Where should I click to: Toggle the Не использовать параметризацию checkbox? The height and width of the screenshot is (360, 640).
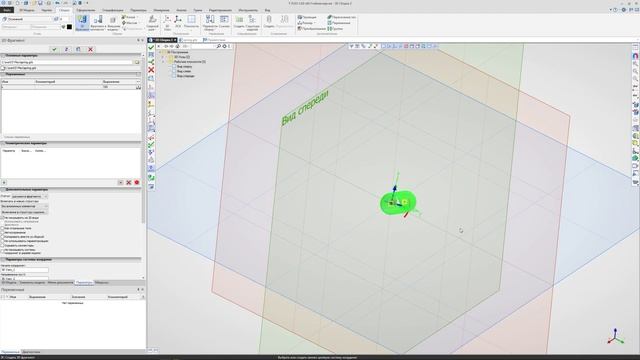[2, 241]
